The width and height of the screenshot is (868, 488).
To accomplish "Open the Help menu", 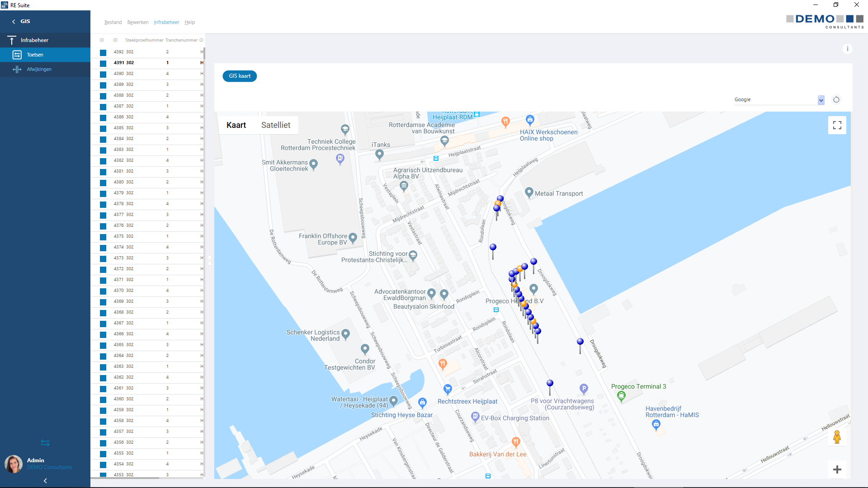I will pyautogui.click(x=189, y=22).
